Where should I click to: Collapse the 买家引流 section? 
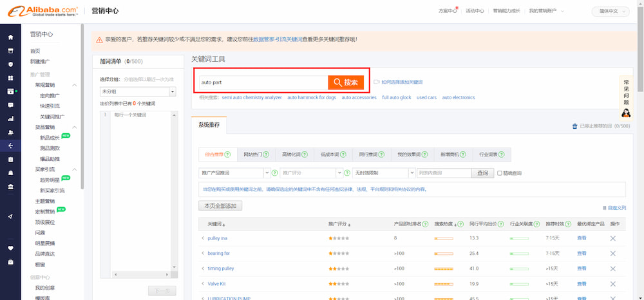(x=75, y=169)
